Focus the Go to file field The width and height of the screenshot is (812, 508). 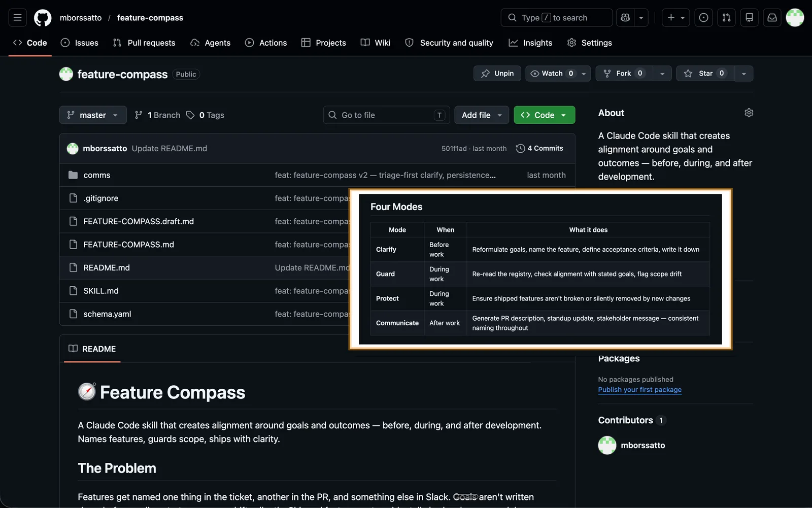[x=386, y=115]
